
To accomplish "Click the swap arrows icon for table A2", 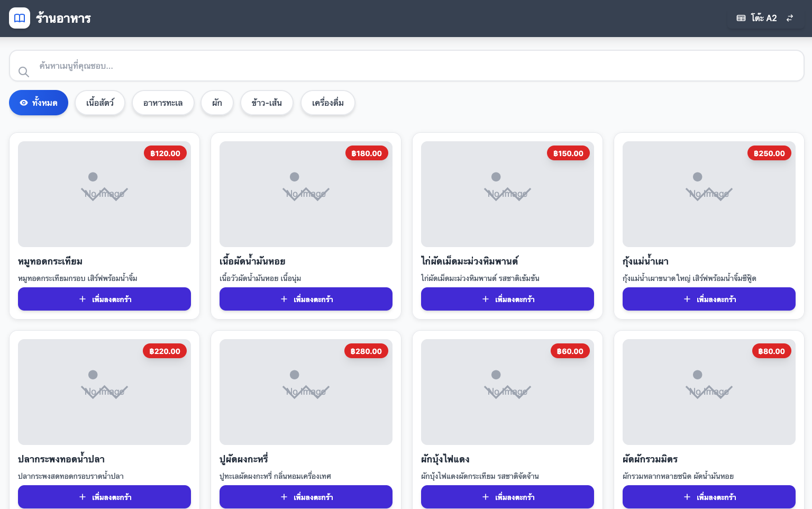I will click(x=790, y=18).
